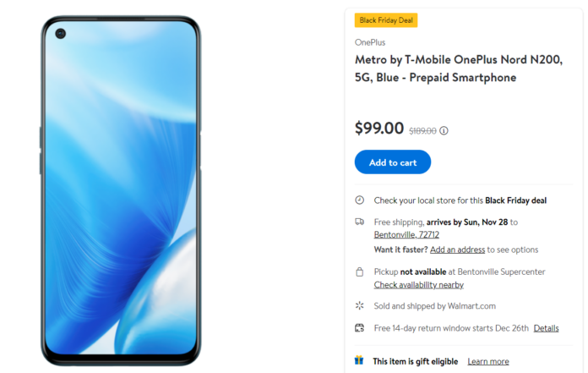Click the Black Friday Deal yellow badge
Screen dimensions: 588x373
click(386, 20)
